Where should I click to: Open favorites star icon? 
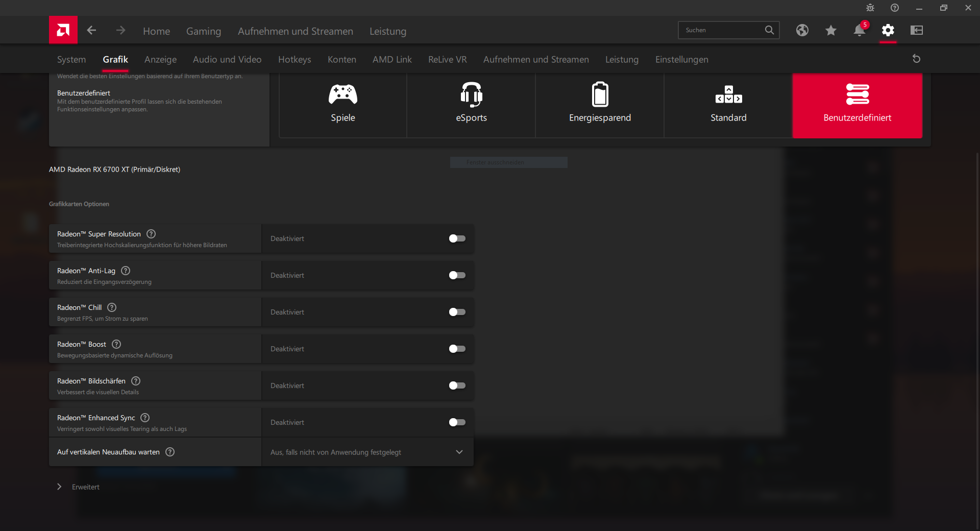(831, 30)
